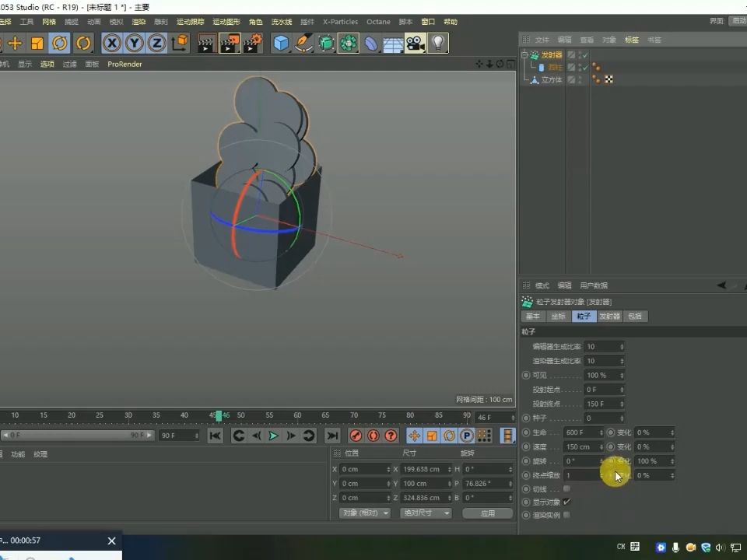Click the X position input field
Image resolution: width=747 pixels, height=560 pixels.
(362, 469)
